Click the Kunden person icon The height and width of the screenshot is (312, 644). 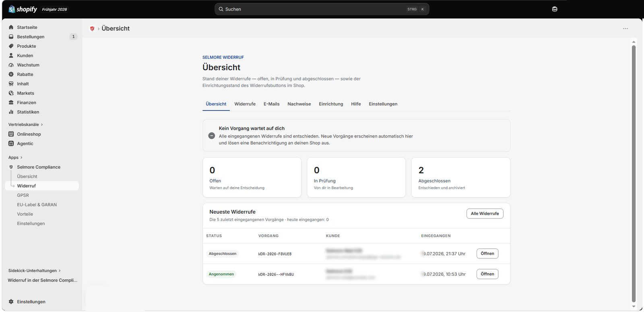[11, 56]
